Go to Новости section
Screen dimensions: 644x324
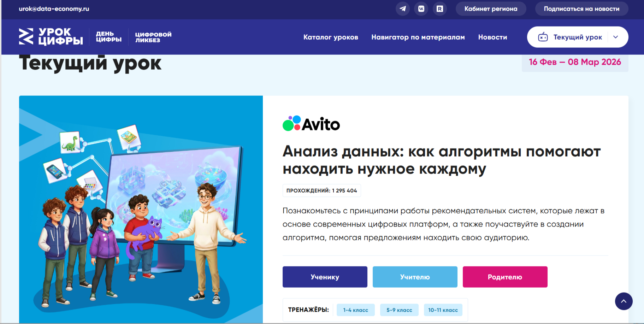tap(492, 37)
